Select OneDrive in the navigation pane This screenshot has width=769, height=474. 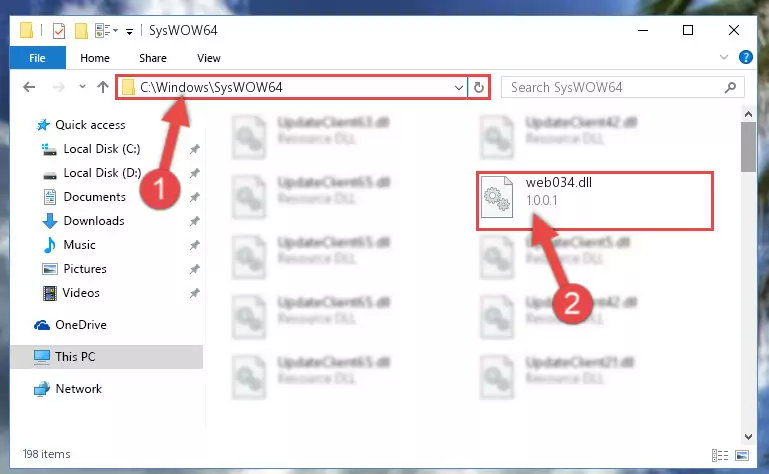tap(80, 325)
